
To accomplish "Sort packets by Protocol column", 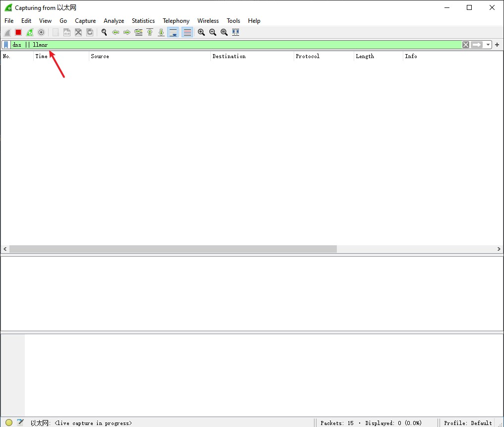I will 323,56.
